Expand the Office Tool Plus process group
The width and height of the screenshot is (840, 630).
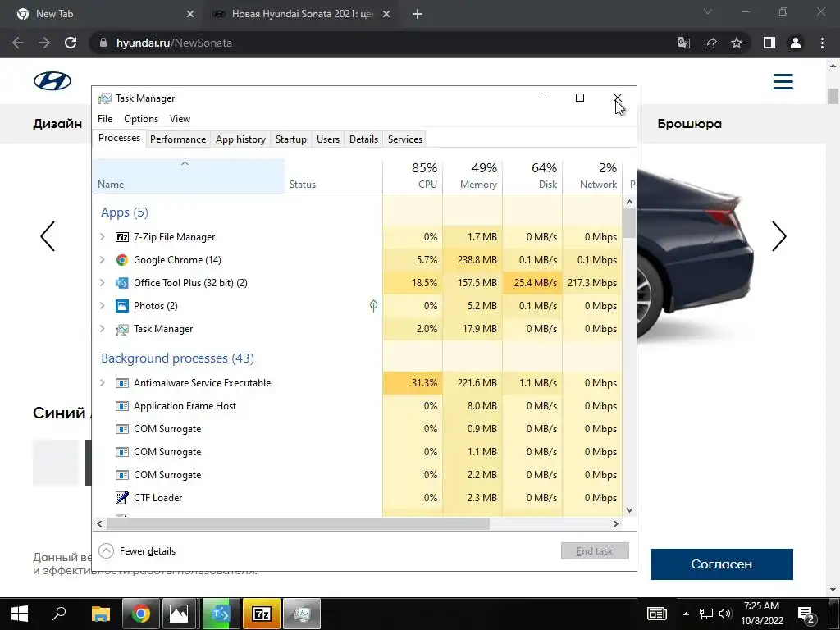pyautogui.click(x=103, y=283)
